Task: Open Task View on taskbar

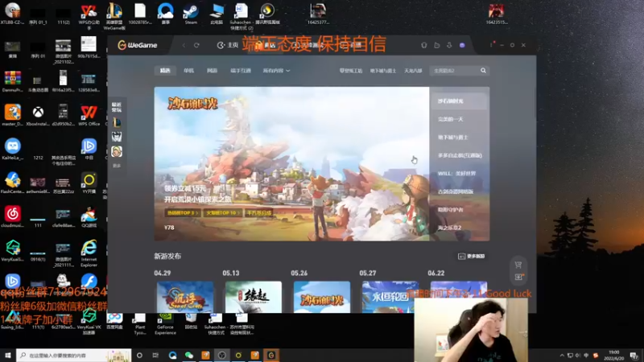Action: [155, 356]
